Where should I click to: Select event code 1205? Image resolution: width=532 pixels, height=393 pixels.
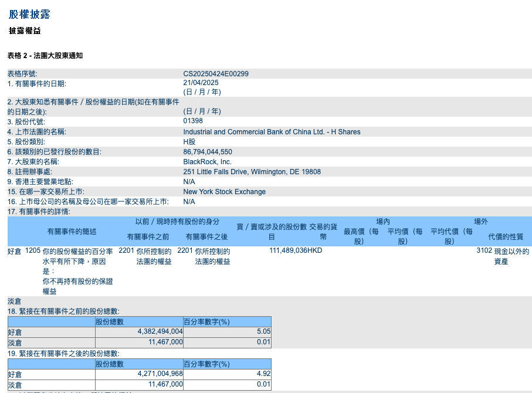pyautogui.click(x=33, y=250)
